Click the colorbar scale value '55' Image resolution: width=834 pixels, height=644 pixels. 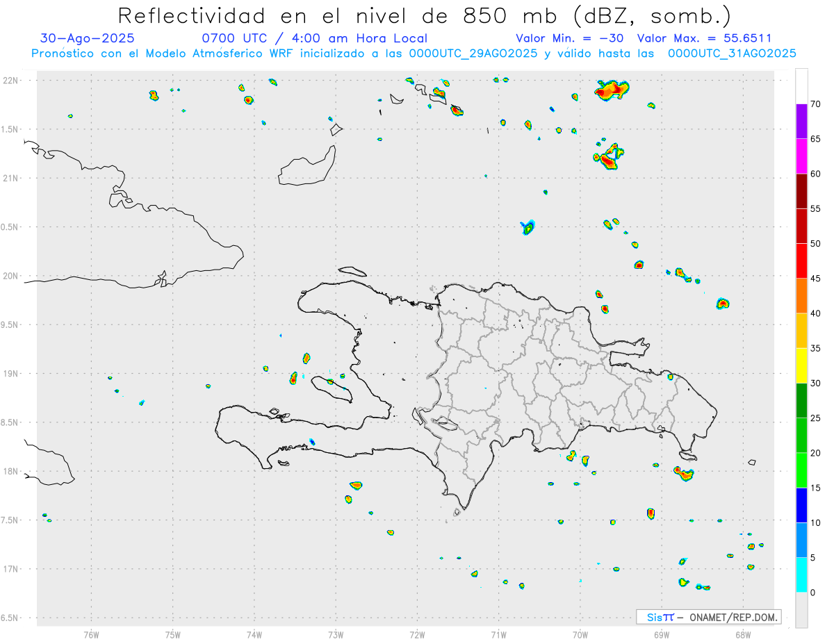[816, 208]
